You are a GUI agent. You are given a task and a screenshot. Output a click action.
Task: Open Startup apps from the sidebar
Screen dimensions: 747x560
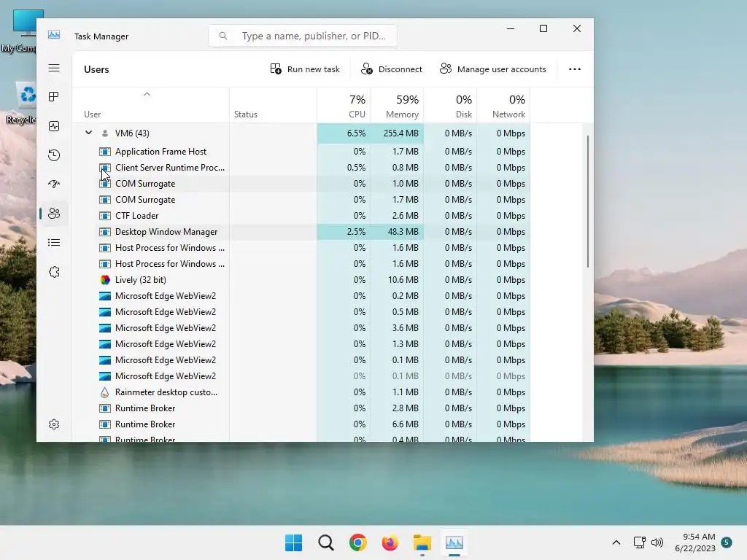54,184
